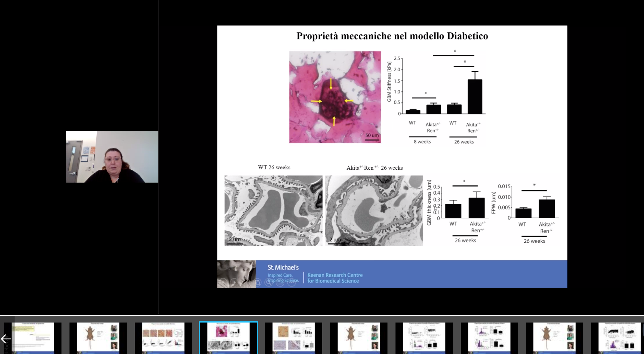The height and width of the screenshot is (354, 644).
Task: Select the ninth thumbnail showing a mouse
Action: 554,338
